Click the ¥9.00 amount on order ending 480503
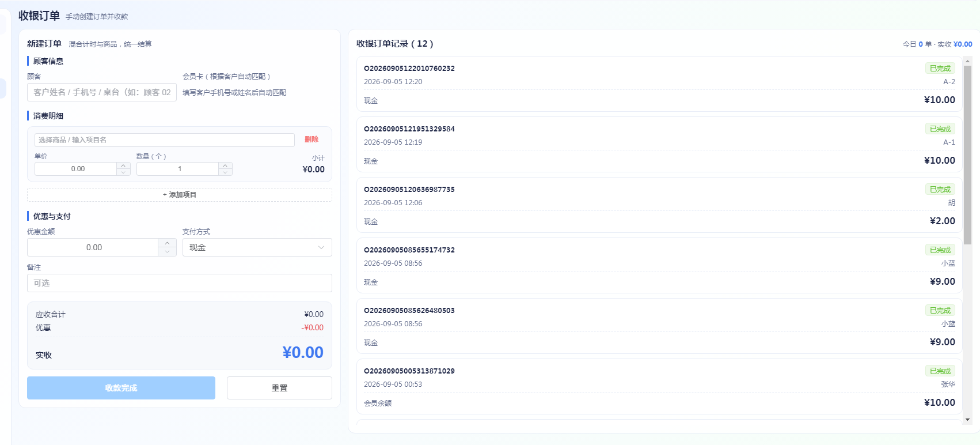Viewport: 980px width, 445px height. [943, 342]
